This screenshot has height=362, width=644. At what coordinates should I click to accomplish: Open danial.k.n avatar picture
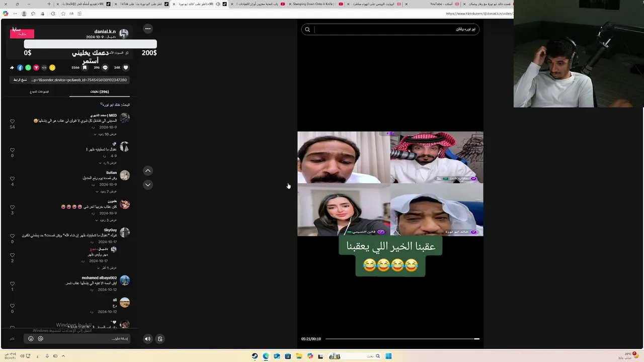pos(124,34)
